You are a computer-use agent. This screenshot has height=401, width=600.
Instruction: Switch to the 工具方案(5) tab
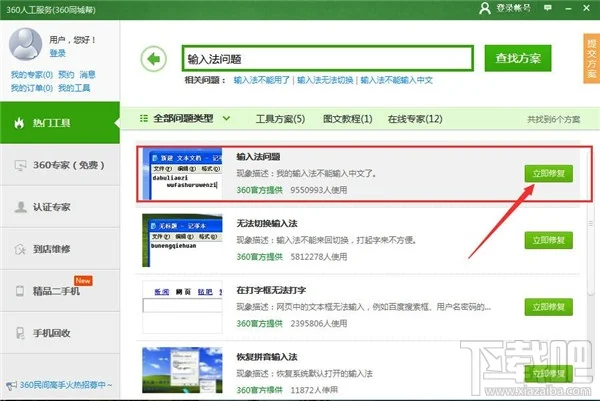[280, 119]
